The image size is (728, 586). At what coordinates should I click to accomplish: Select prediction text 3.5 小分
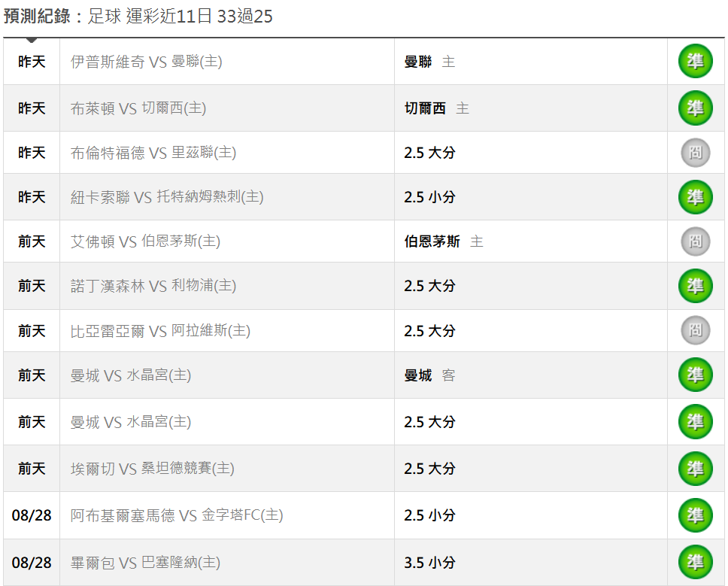(429, 563)
